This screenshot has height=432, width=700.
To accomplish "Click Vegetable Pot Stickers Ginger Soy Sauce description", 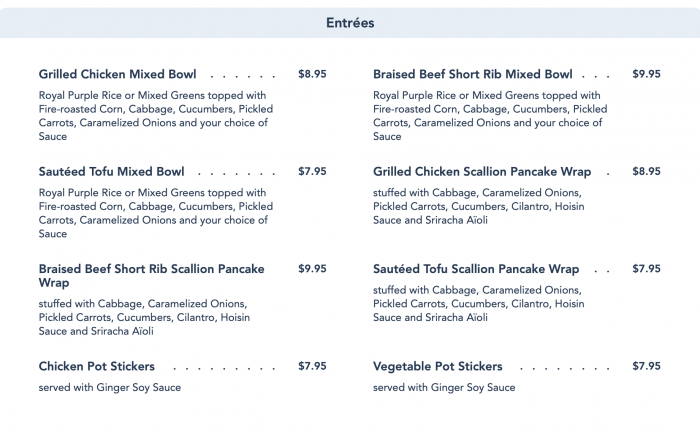I will 444,387.
